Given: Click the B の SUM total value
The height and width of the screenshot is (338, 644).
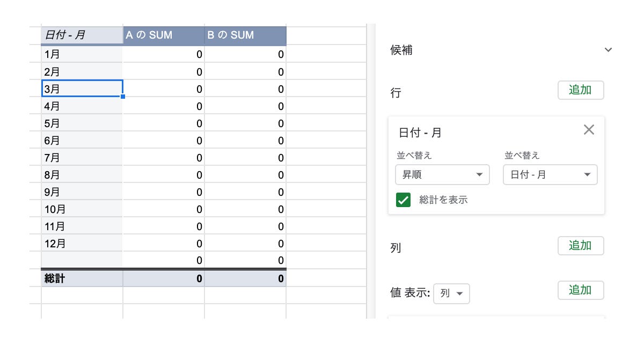Looking at the screenshot, I should (245, 278).
